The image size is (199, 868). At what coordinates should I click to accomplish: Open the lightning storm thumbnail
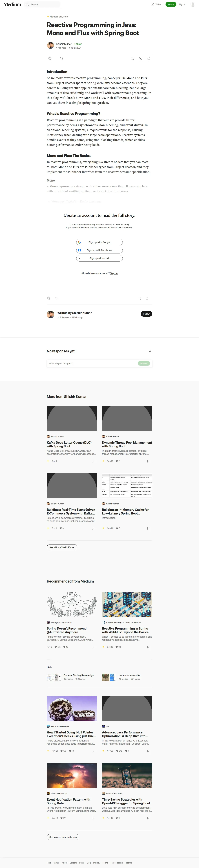72,775
